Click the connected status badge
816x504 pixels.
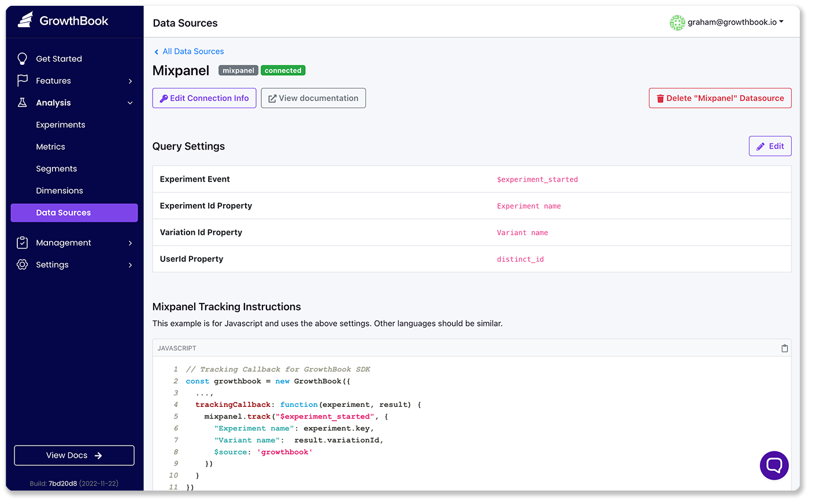[283, 71]
